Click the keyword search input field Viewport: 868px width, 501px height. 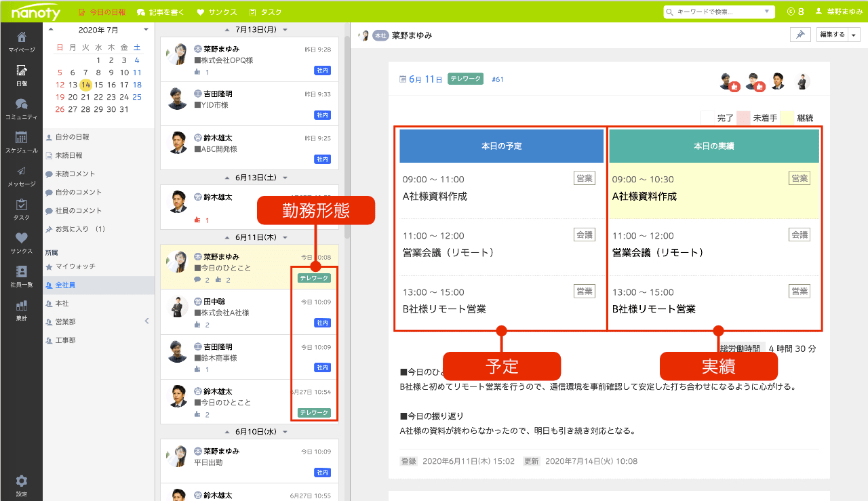pos(715,12)
